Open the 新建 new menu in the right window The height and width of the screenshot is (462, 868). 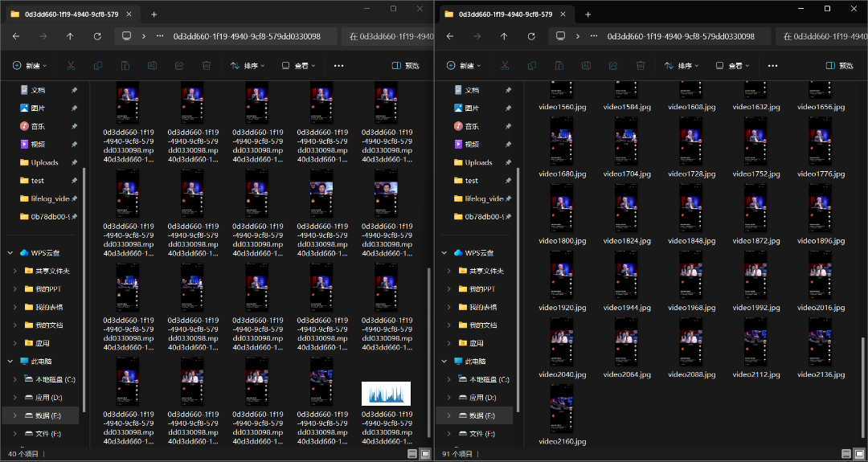click(x=463, y=66)
